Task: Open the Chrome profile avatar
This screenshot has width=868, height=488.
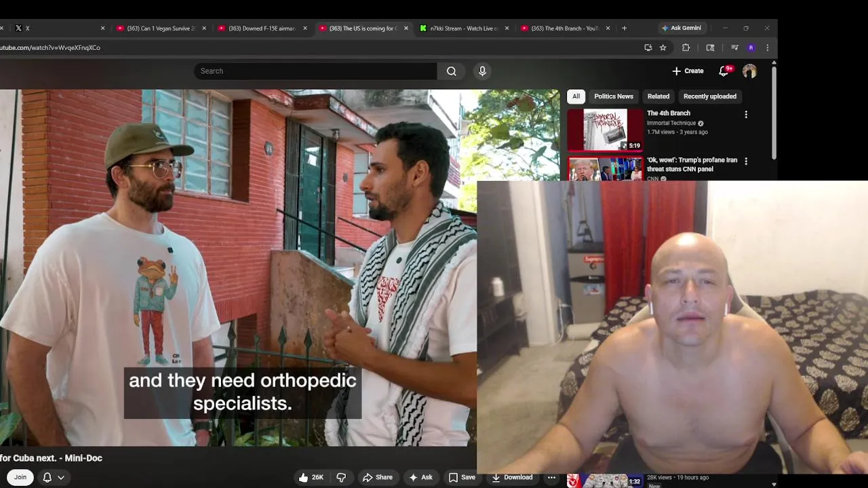Action: [x=751, y=47]
